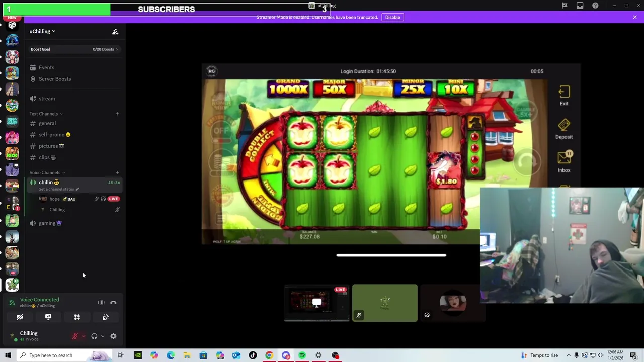Select the live stream thumbnail tile
644x362 pixels.
pos(316,303)
